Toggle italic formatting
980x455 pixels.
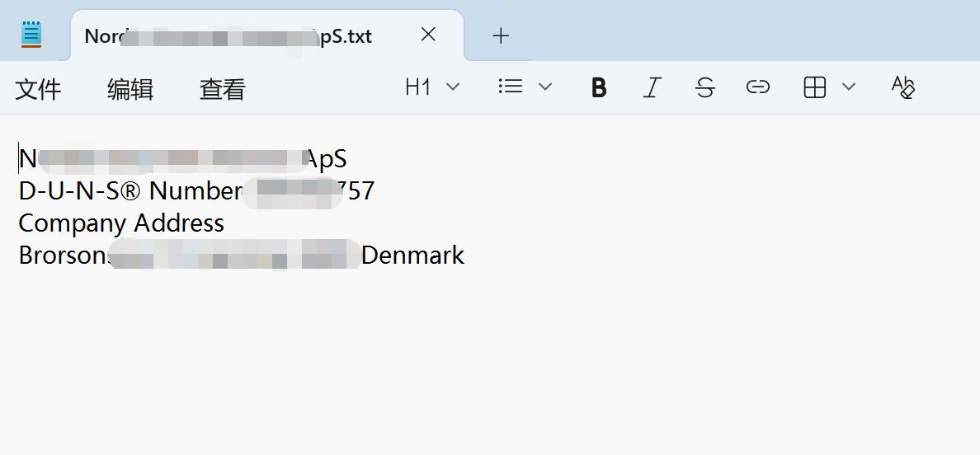tap(653, 87)
